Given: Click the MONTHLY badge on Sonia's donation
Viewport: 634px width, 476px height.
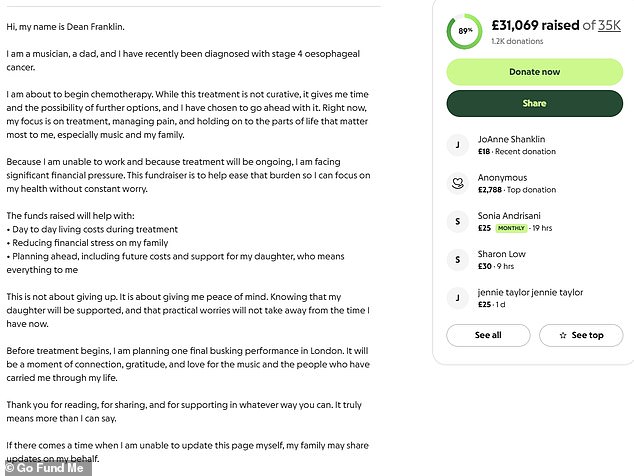Looking at the screenshot, I should coord(512,228).
